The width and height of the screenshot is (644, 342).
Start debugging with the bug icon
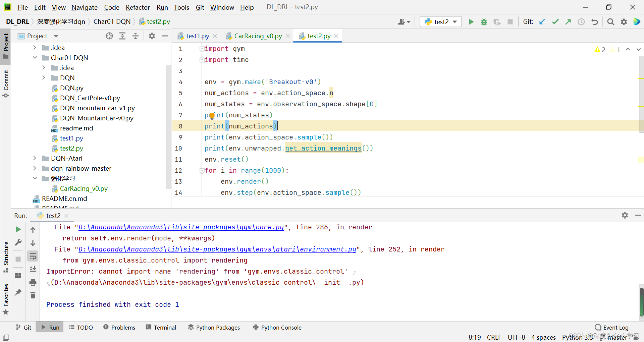point(484,22)
